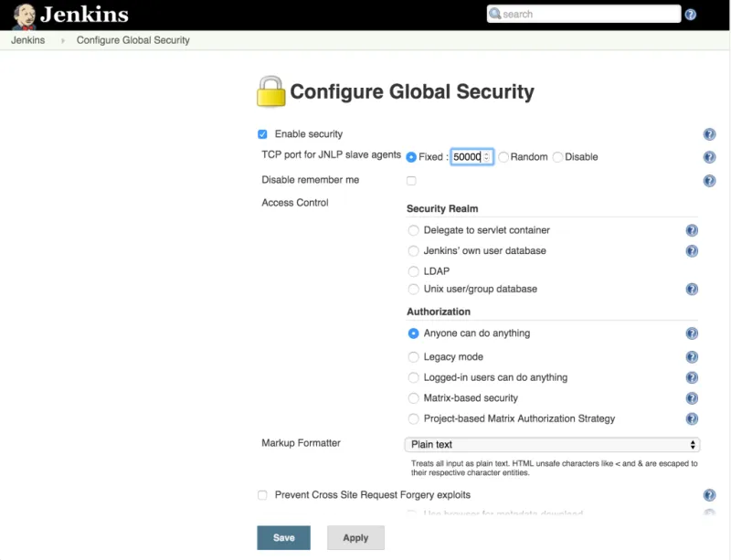
Task: Save the security configuration
Action: tap(283, 537)
